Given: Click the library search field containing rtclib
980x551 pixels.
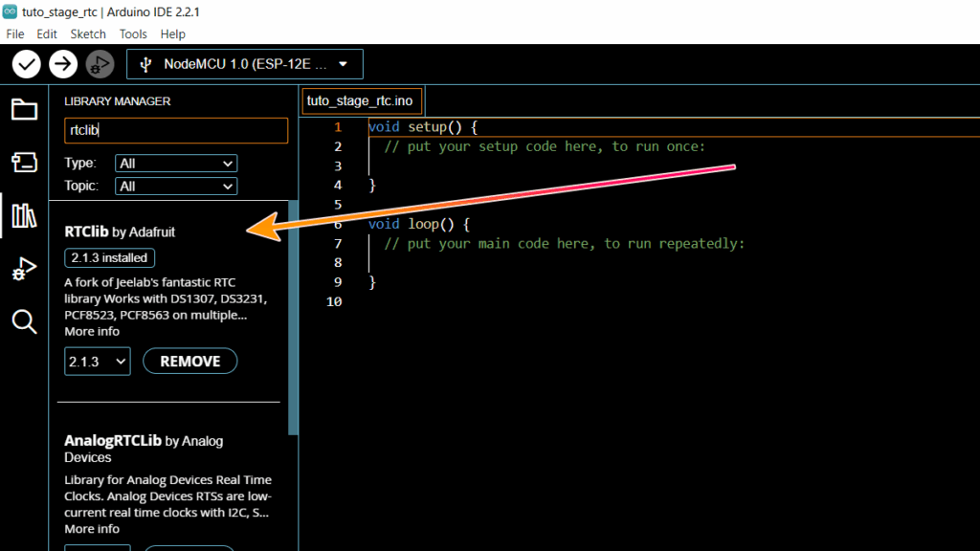Looking at the screenshot, I should click(176, 130).
